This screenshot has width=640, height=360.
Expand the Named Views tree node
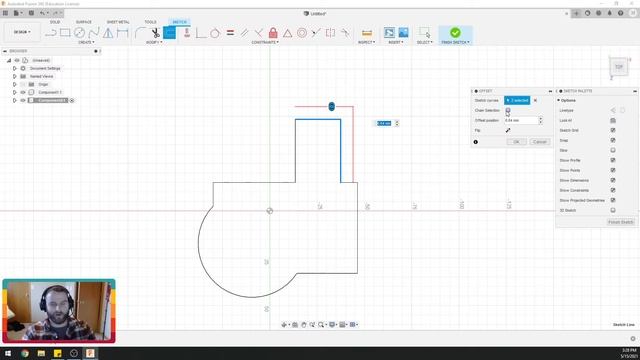click(15, 76)
